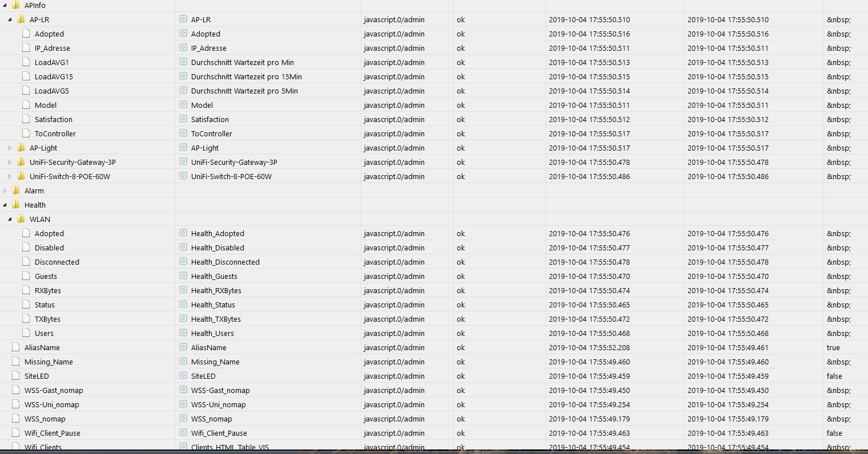This screenshot has height=454, width=868.
Task: Click the file icon beside AliasName
Action: [15, 347]
